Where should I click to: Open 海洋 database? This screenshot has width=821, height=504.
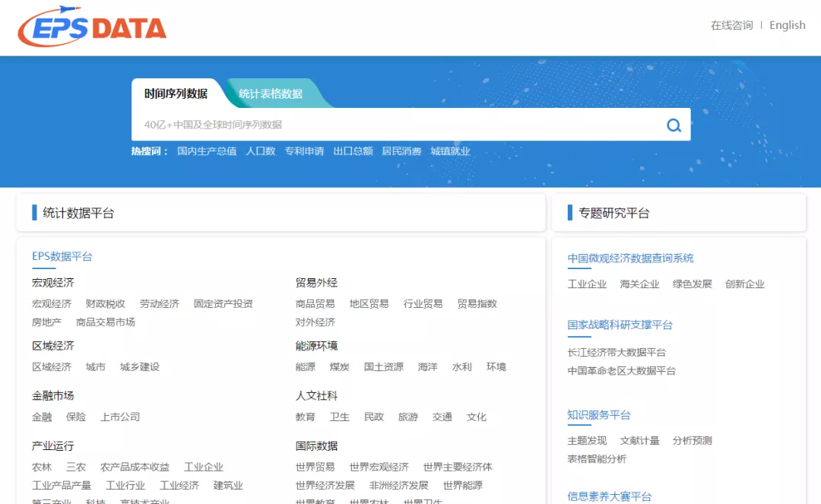[x=428, y=367]
